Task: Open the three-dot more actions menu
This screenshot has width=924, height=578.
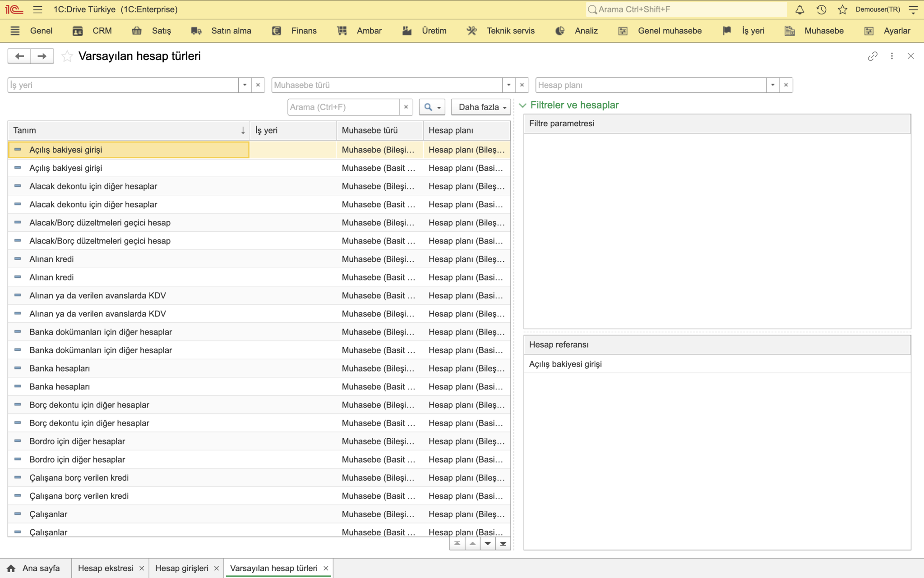Action: click(892, 56)
